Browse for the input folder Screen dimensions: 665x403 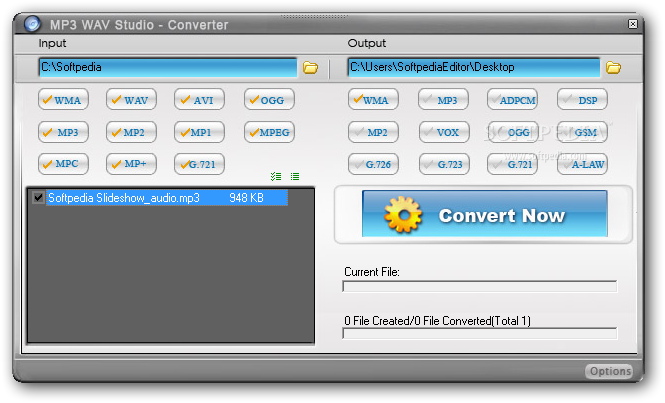pos(310,67)
